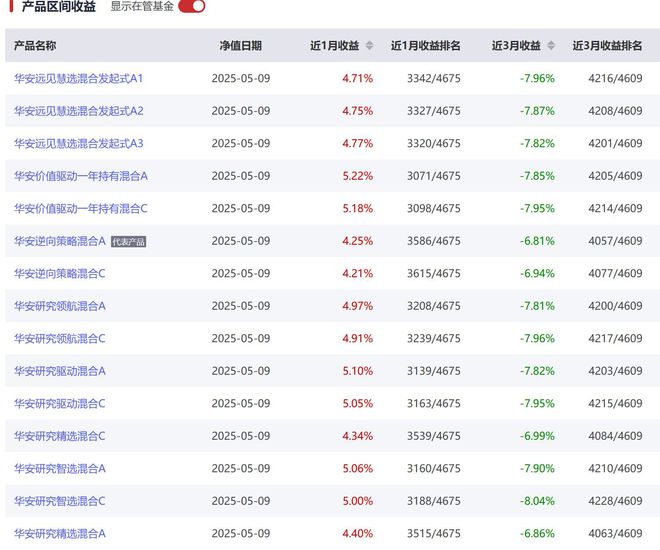The image size is (660, 550).
Task: Select the 4.40% one-month return value
Action: click(x=358, y=534)
